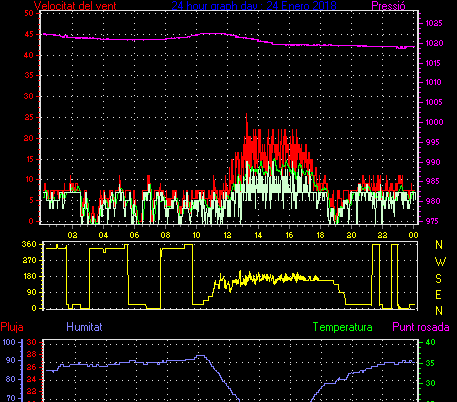Click the '24 hour graph day : 24 Enero 2018' heading
The image size is (457, 402).
tap(254, 6)
